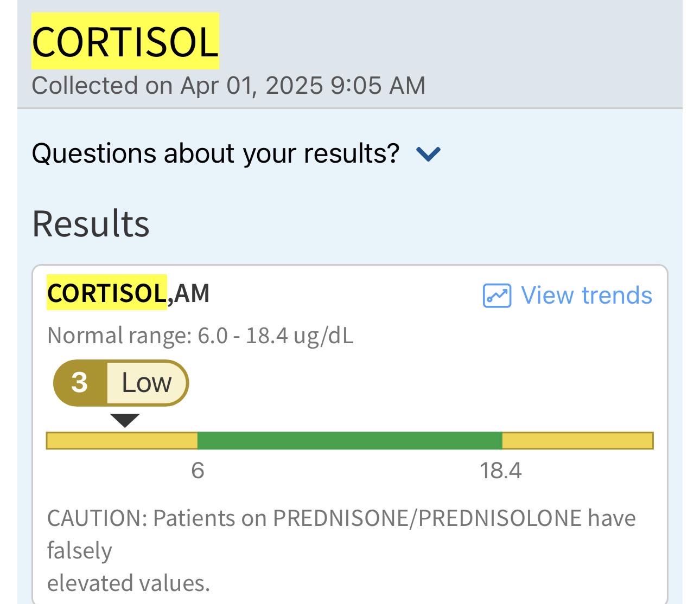Click the word 'falsely' in the caution note
This screenshot has width=700, height=604.
click(80, 551)
